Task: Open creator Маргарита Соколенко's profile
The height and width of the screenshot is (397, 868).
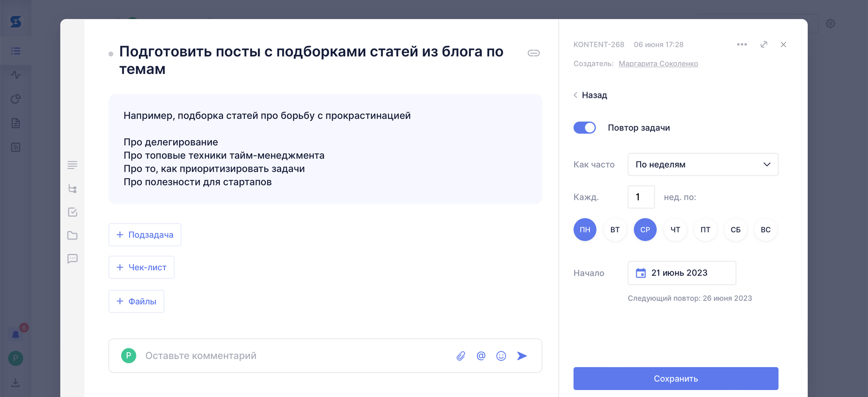Action: (x=658, y=63)
